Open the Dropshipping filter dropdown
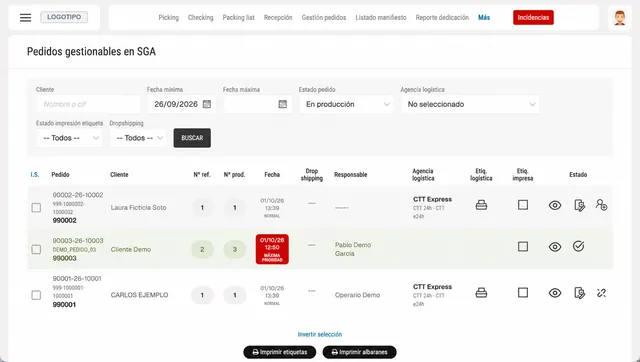 [x=138, y=138]
